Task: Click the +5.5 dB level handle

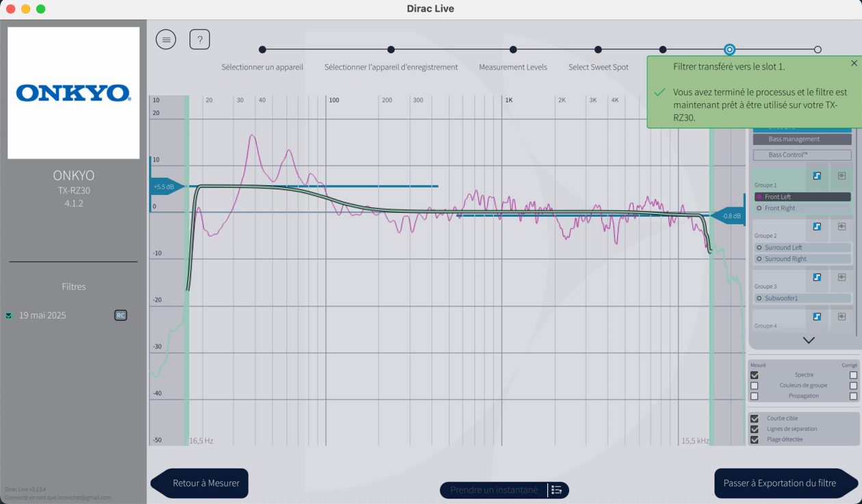Action: click(165, 186)
